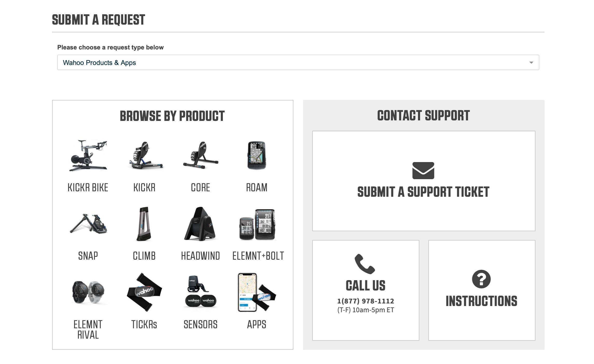The width and height of the screenshot is (594, 364).
Task: Open the ELEMNT+BOLT computers icon
Action: pos(257,224)
